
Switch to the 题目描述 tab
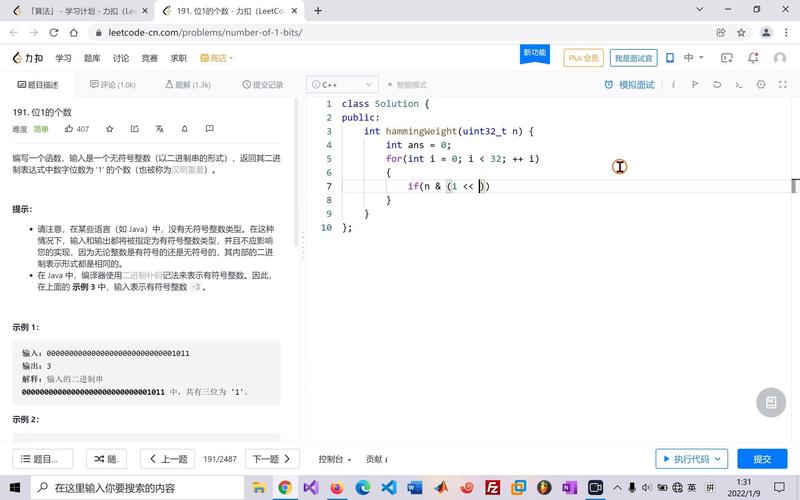click(x=38, y=85)
